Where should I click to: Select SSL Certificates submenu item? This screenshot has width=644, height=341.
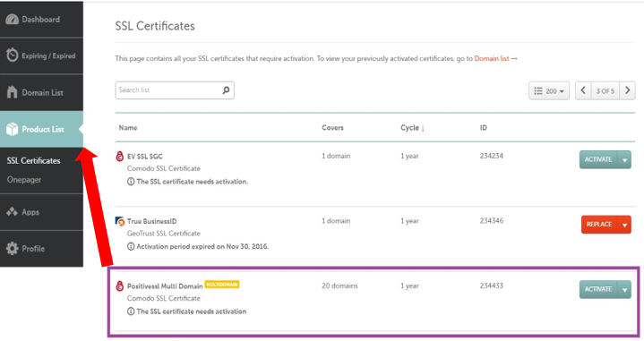pyautogui.click(x=33, y=161)
